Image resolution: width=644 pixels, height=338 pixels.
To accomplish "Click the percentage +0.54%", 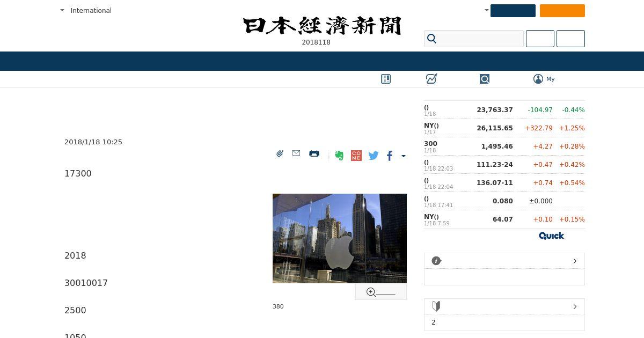I will tap(572, 183).
